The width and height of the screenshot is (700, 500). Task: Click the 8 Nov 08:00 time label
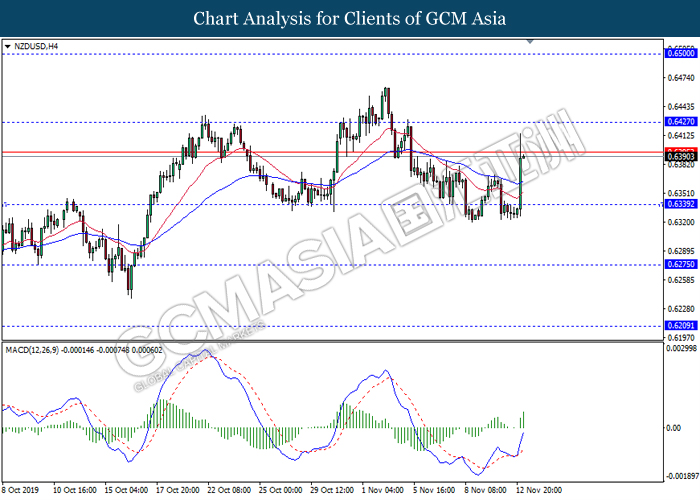[x=486, y=490]
